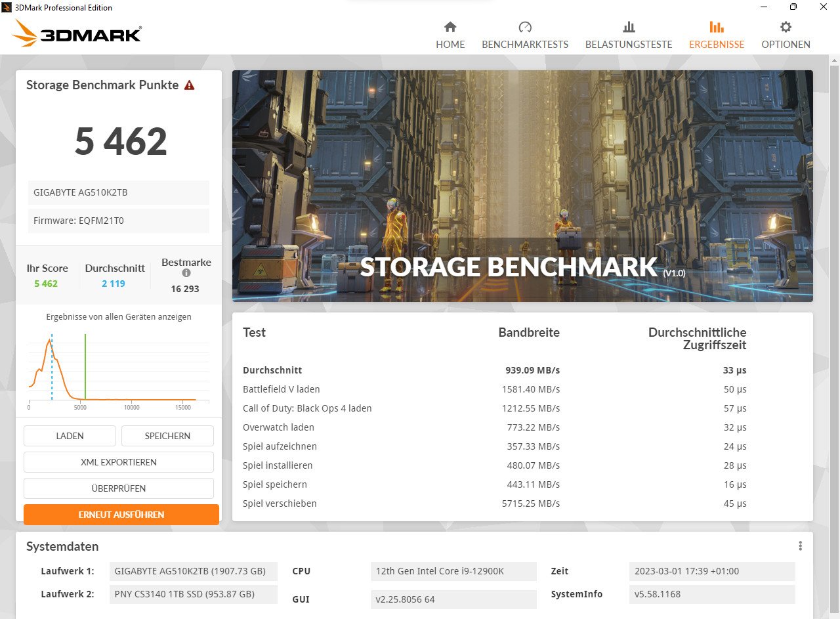Click the Ihr Score value 5 462

point(46,284)
